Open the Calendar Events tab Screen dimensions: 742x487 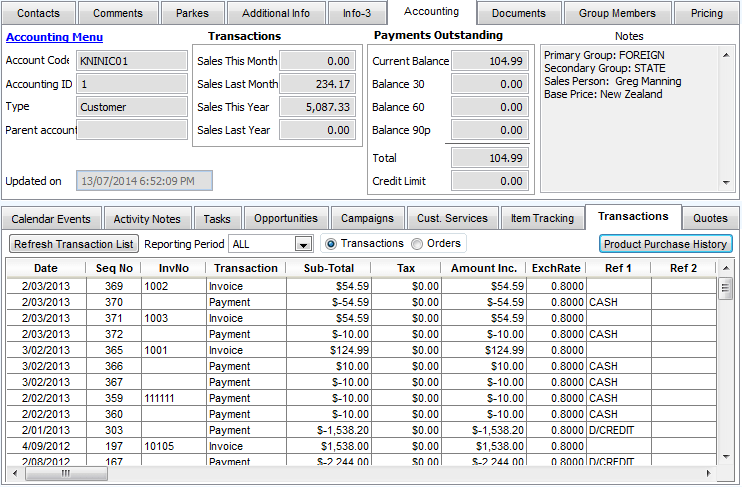tap(51, 219)
